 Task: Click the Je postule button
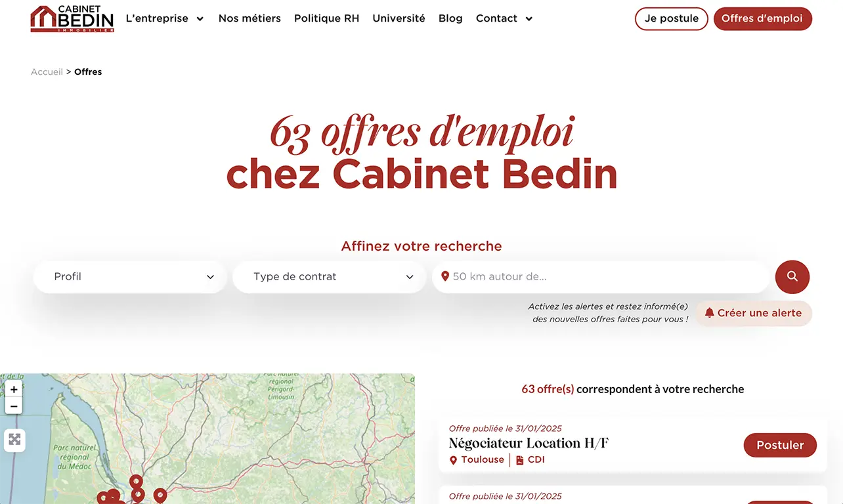(671, 18)
